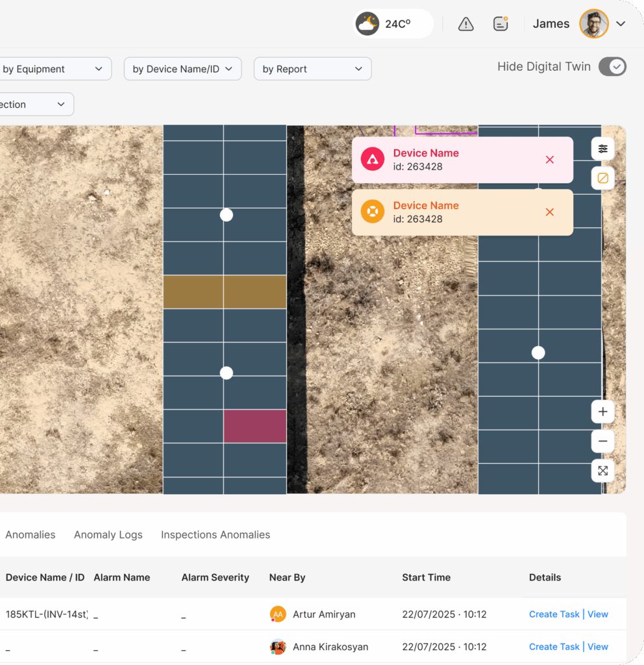Switch to the Anomaly Logs tab
Viewport: 644px width, 665px height.
tap(108, 535)
